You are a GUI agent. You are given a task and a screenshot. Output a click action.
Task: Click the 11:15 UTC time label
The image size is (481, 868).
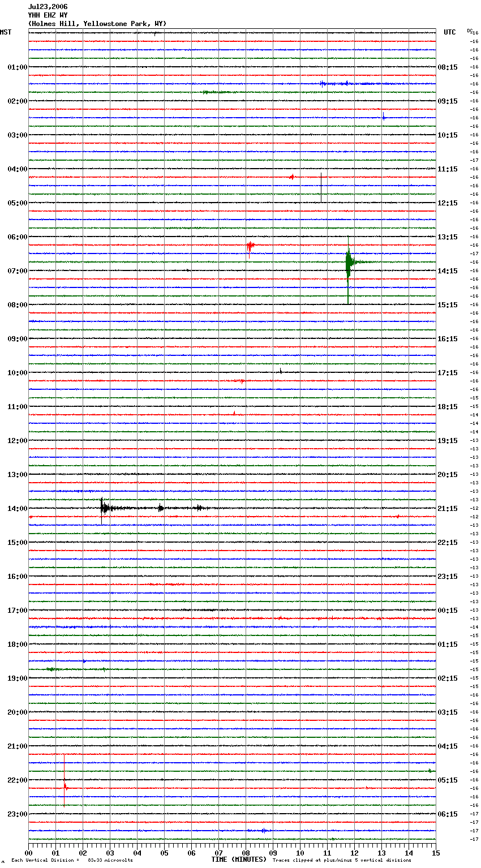tap(448, 169)
